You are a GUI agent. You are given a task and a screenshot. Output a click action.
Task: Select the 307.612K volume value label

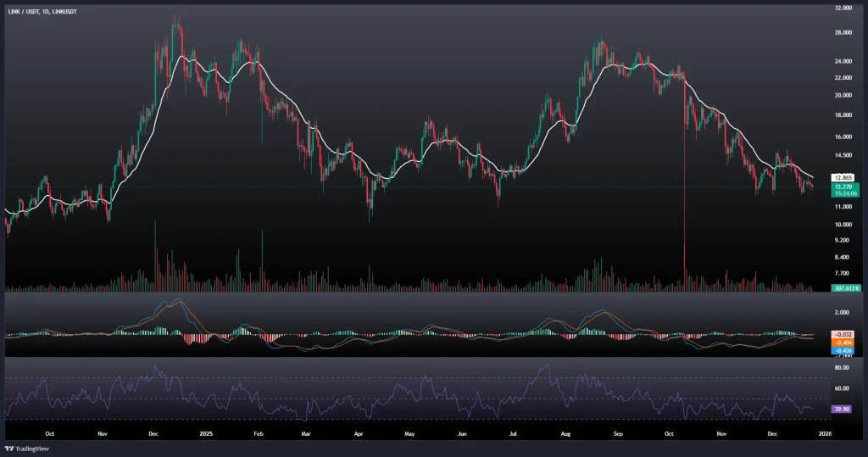(x=847, y=288)
